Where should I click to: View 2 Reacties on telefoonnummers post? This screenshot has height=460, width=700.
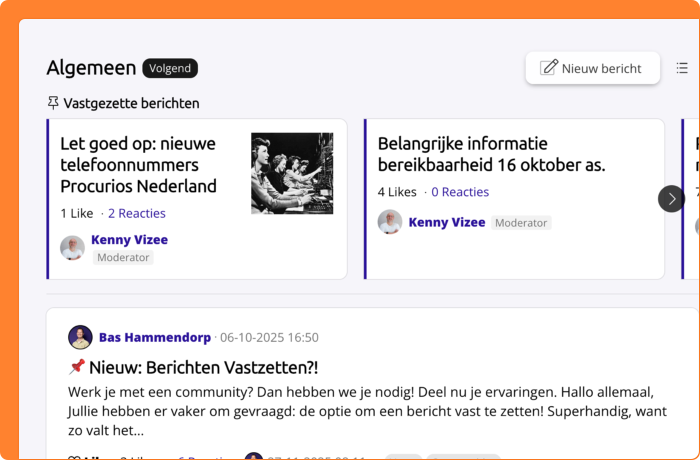137,213
